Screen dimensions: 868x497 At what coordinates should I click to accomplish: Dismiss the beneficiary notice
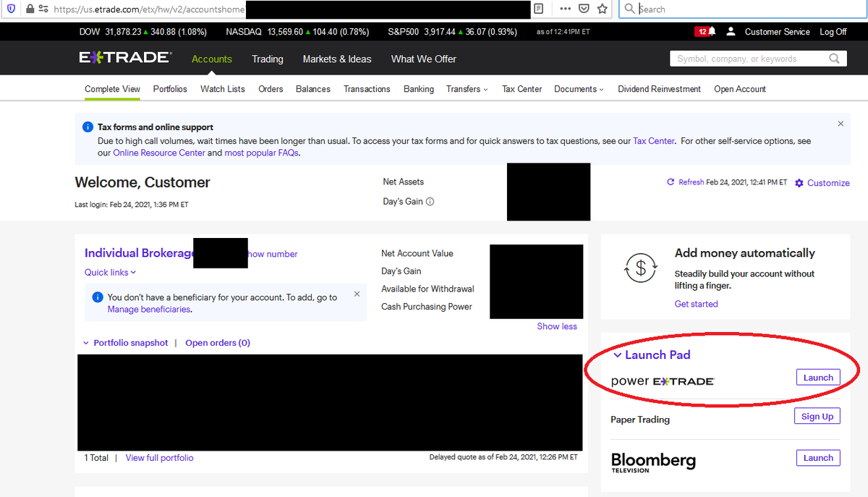(357, 294)
